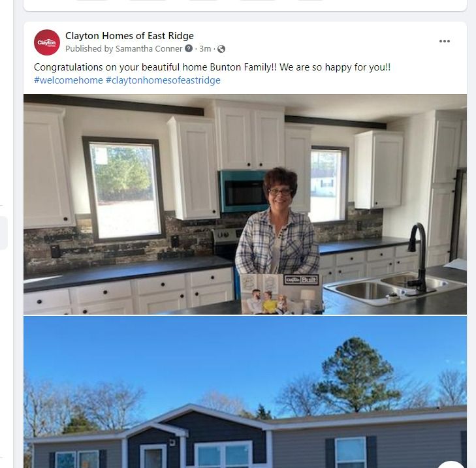Follow the #welcomehome hashtag
The height and width of the screenshot is (468, 476).
(x=69, y=80)
